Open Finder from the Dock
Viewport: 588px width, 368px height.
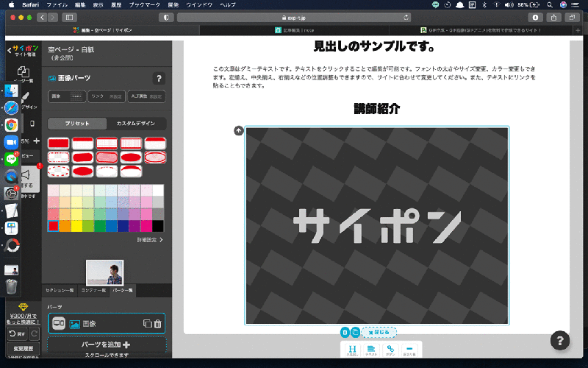11,91
